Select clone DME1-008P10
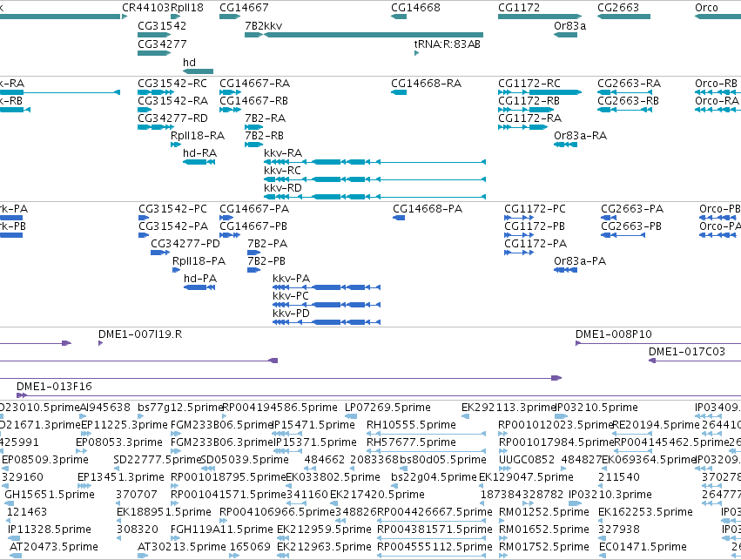Viewport: 741px width, 560px height. tap(658, 343)
